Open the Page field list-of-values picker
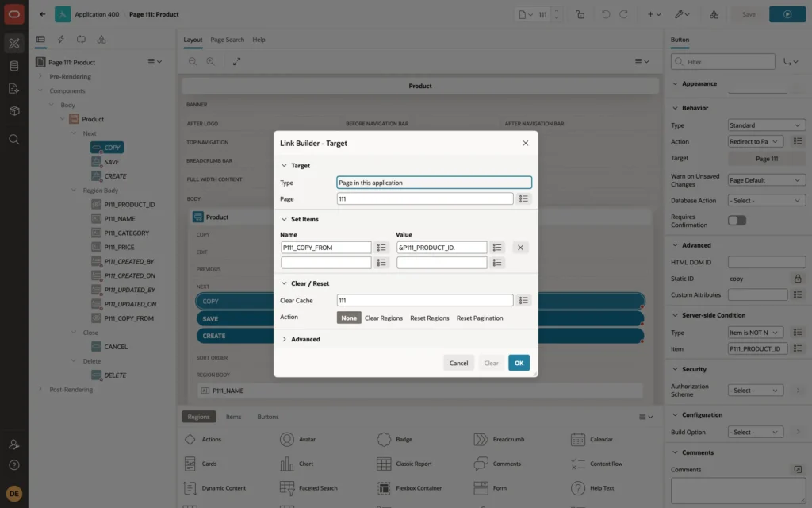Screen dimensions: 812x508 point(523,199)
